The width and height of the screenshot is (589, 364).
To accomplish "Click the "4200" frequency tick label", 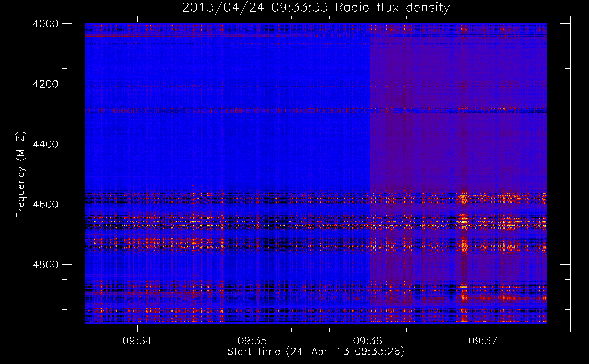I will pyautogui.click(x=46, y=84).
